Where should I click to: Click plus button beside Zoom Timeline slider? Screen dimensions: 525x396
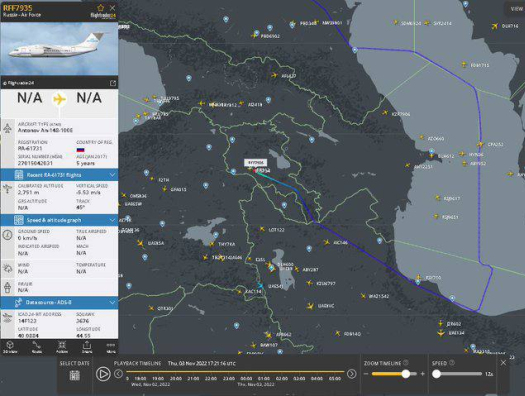(x=423, y=374)
